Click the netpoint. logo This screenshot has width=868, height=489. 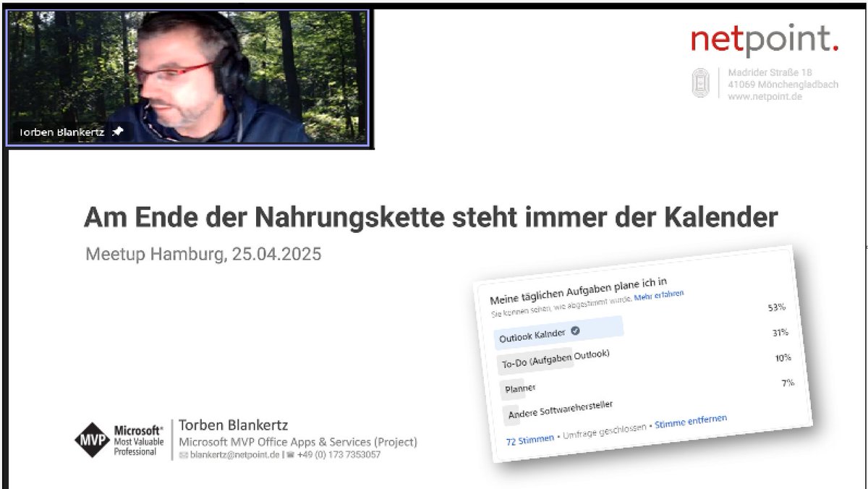(765, 39)
